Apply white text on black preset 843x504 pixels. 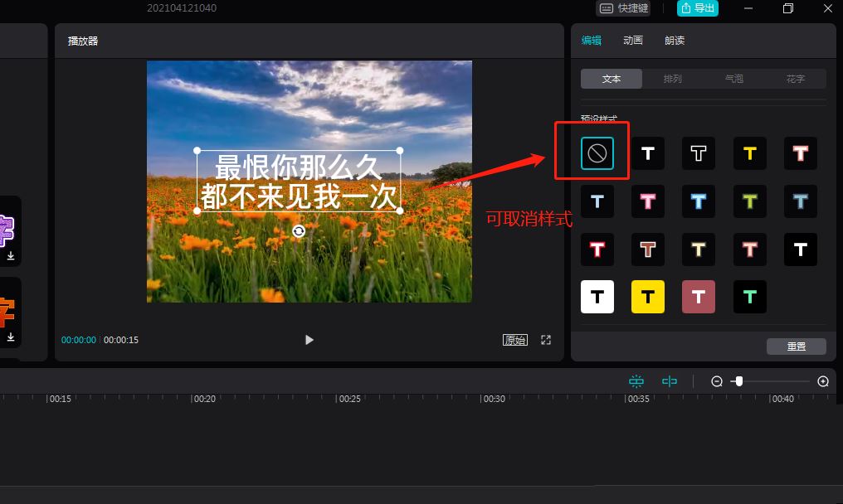(x=648, y=153)
